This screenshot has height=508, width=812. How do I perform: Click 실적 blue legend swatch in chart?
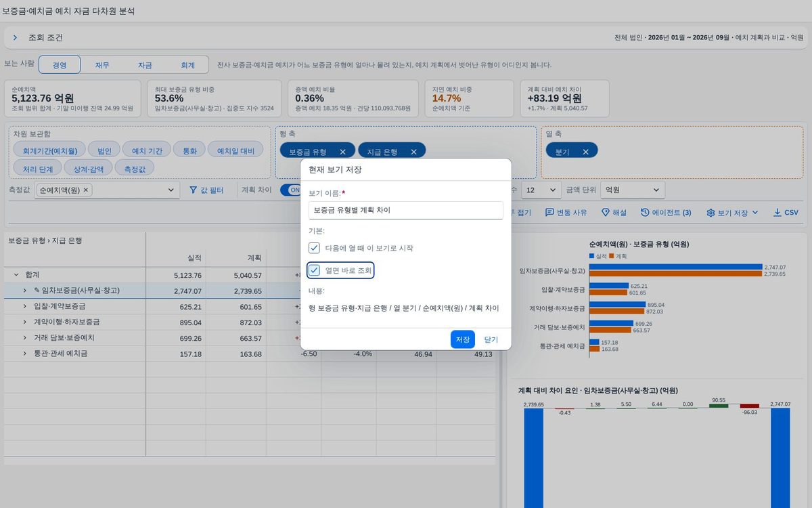coord(592,256)
